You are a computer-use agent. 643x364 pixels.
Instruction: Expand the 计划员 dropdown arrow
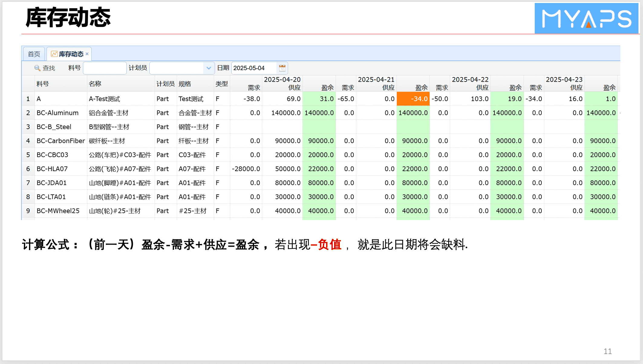click(209, 68)
